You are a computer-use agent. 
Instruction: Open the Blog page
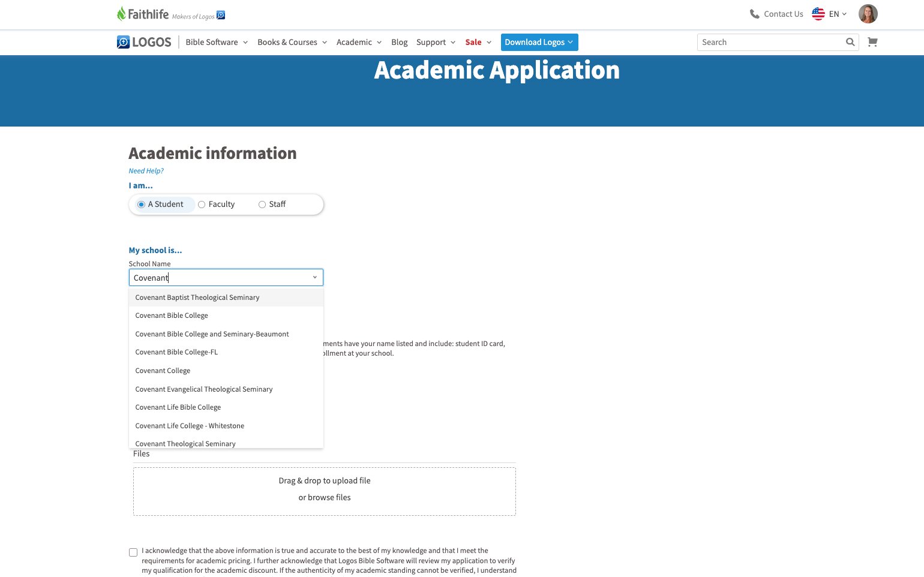pos(399,42)
